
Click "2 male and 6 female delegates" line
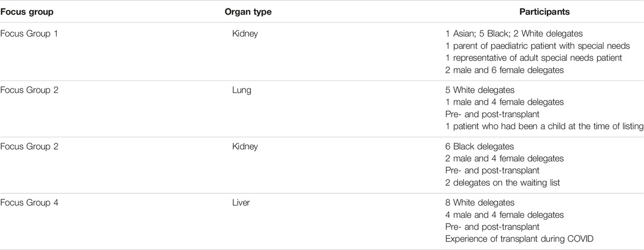pos(505,70)
